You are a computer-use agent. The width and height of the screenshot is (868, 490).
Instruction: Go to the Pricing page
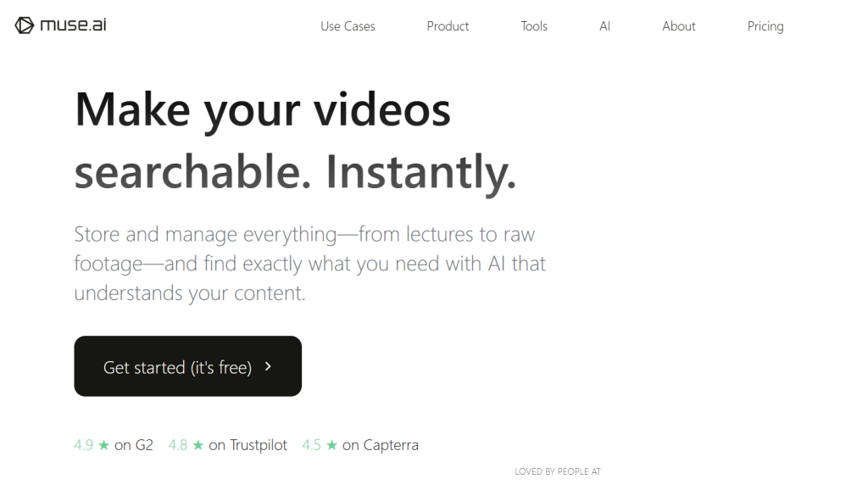(765, 26)
